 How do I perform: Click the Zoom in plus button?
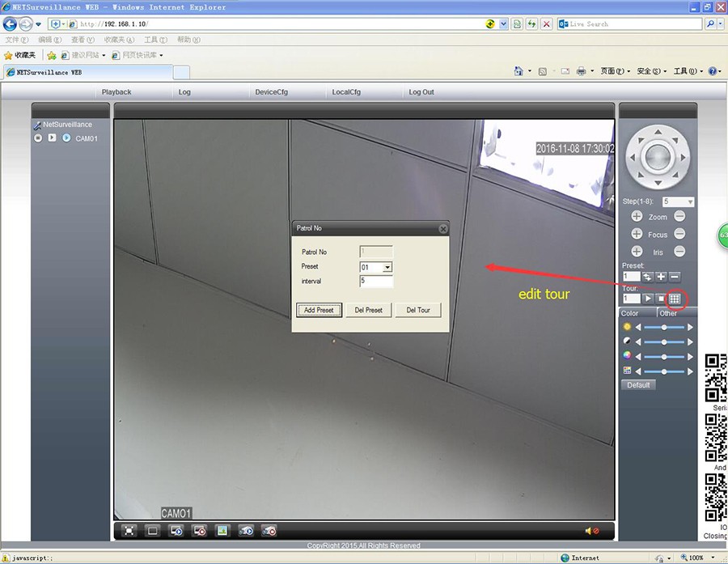637,217
